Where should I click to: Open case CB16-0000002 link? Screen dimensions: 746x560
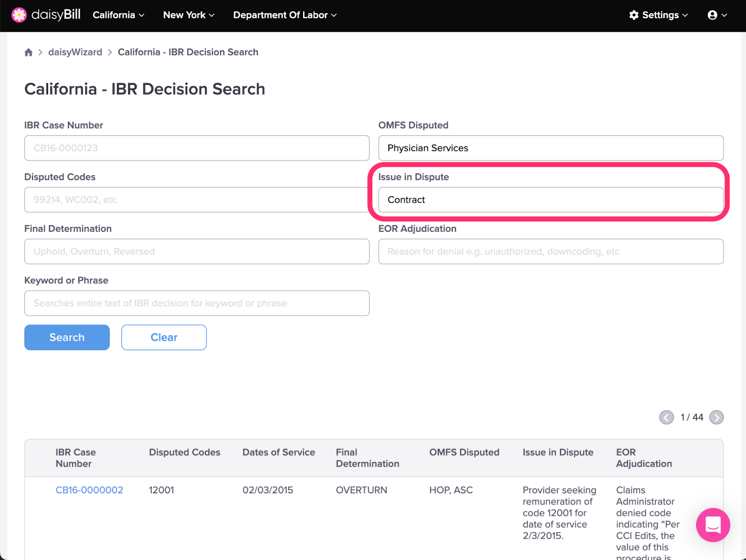point(90,490)
